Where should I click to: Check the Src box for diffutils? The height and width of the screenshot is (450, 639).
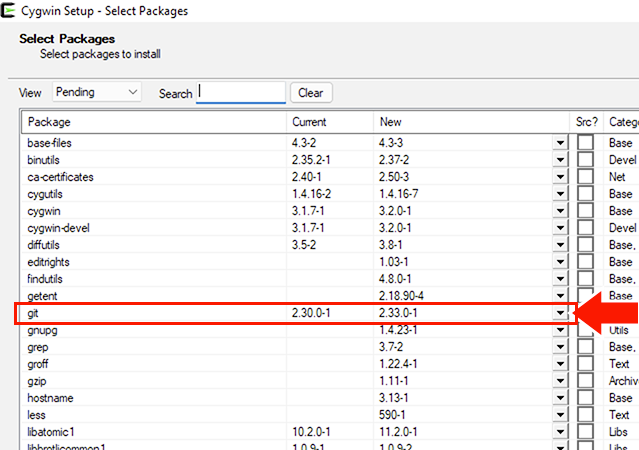[585, 245]
